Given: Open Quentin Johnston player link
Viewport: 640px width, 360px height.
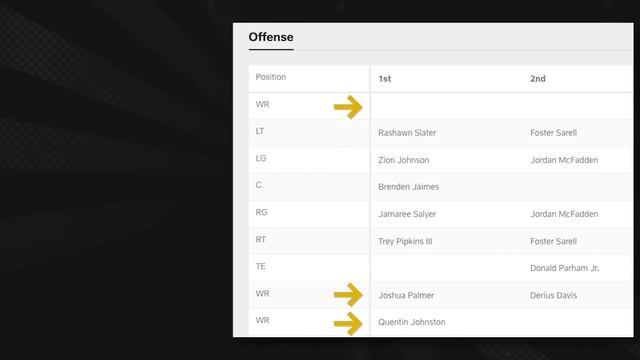Looking at the screenshot, I should click(411, 322).
